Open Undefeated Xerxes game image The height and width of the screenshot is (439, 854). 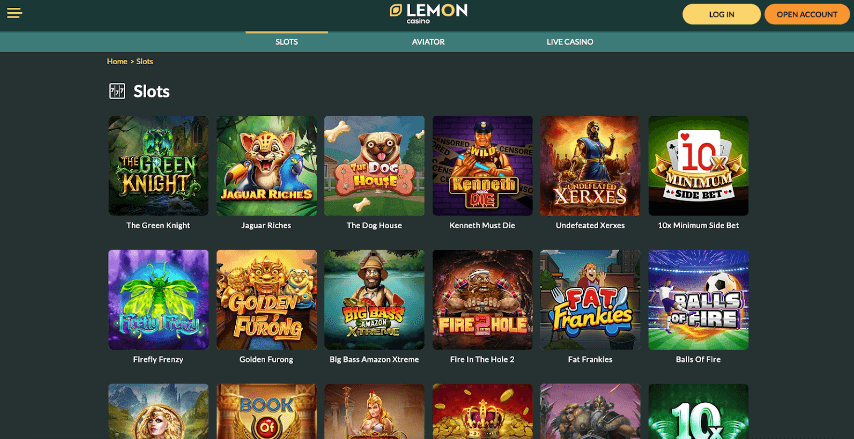tap(590, 166)
